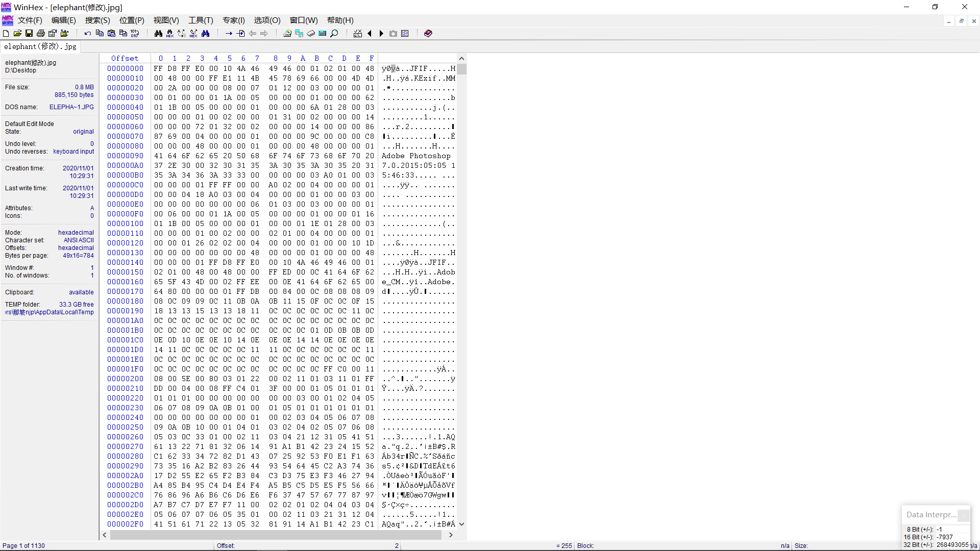
Task: Open help book icon
Action: pos(428,34)
